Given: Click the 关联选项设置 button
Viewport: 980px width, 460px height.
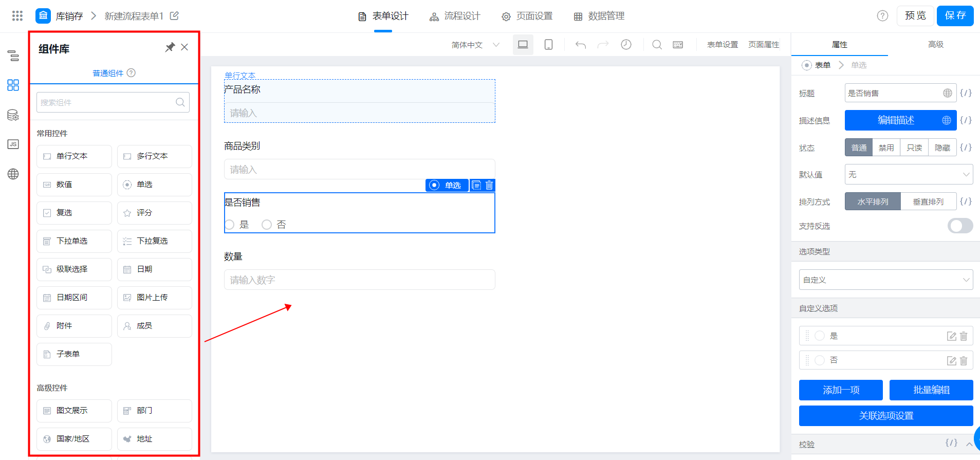Looking at the screenshot, I should coord(886,415).
